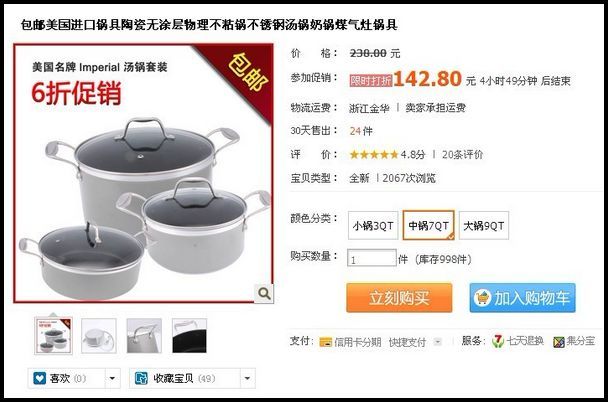The image size is (608, 402).
Task: Click the 包邮 red corner ribbon
Action: coord(241,78)
